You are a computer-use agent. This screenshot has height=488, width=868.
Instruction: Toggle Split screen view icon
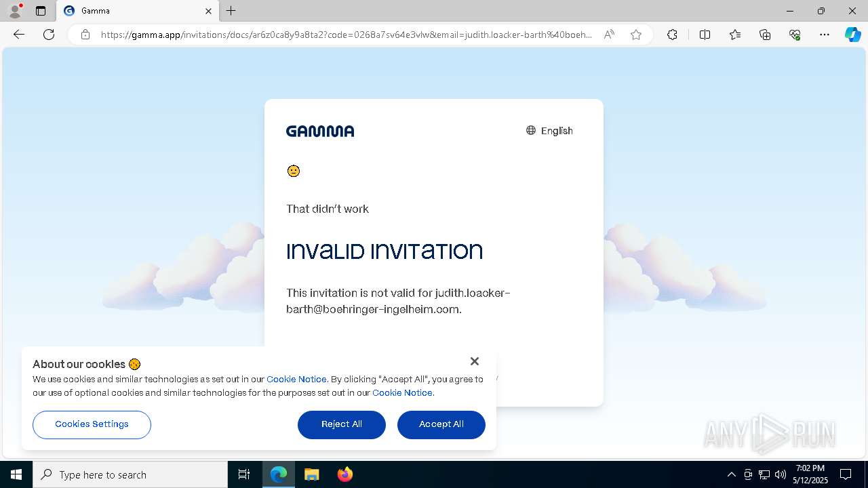(x=705, y=35)
